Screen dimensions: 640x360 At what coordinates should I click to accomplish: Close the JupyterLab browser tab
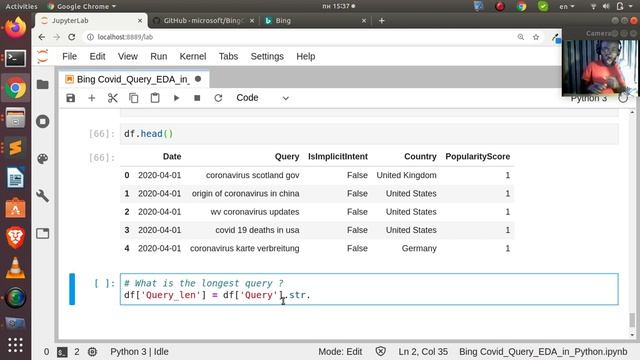tap(140, 20)
